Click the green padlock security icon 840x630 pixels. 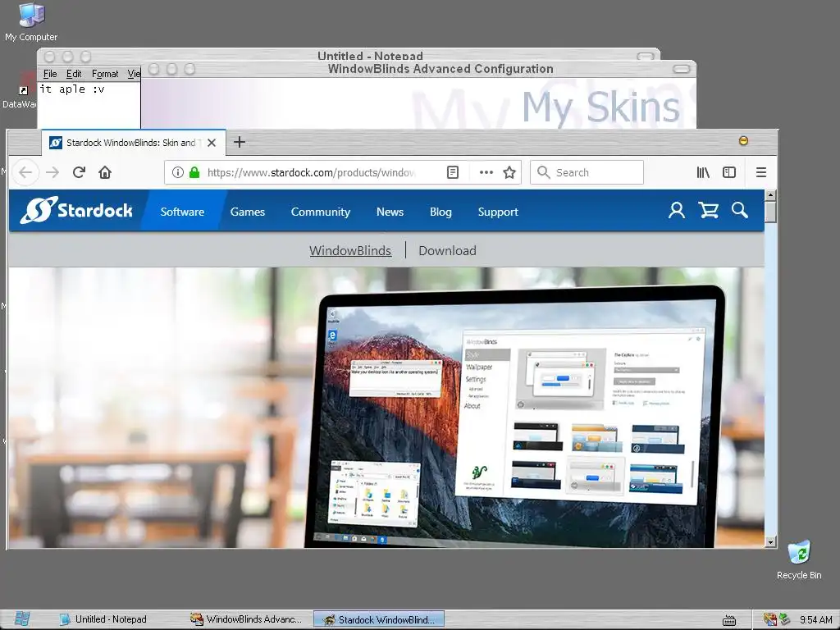tap(194, 172)
